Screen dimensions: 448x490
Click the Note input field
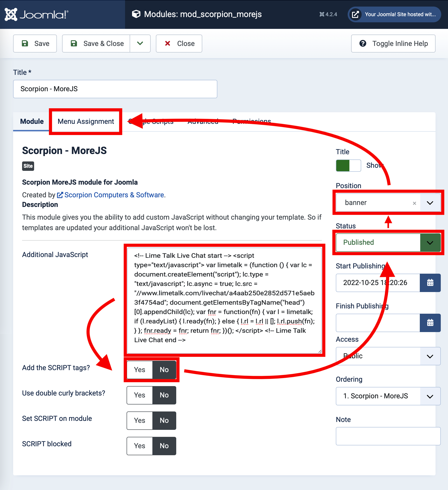tap(388, 436)
